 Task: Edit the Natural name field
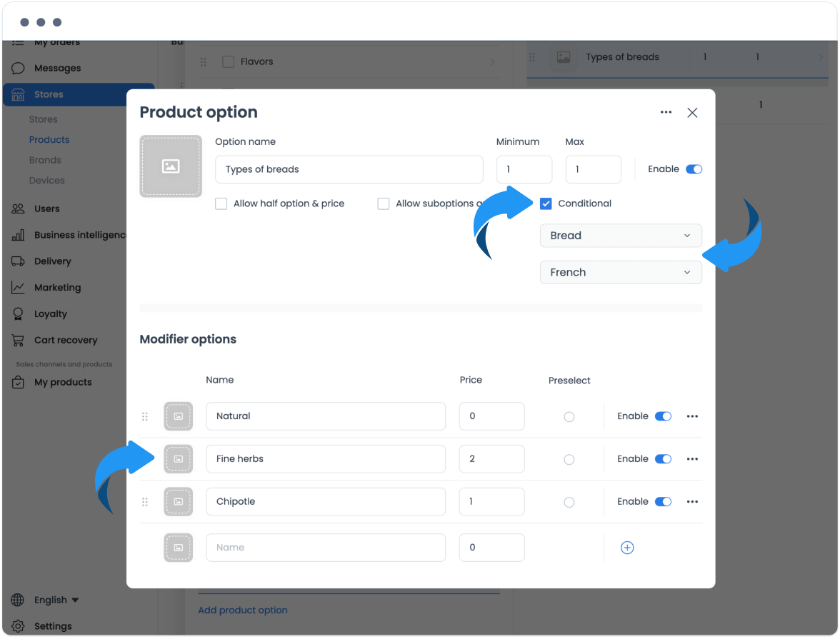click(326, 416)
